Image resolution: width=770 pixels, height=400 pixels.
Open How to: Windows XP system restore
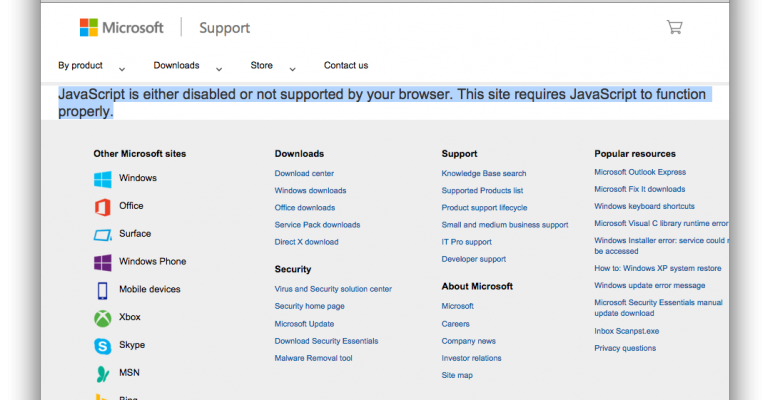[658, 268]
